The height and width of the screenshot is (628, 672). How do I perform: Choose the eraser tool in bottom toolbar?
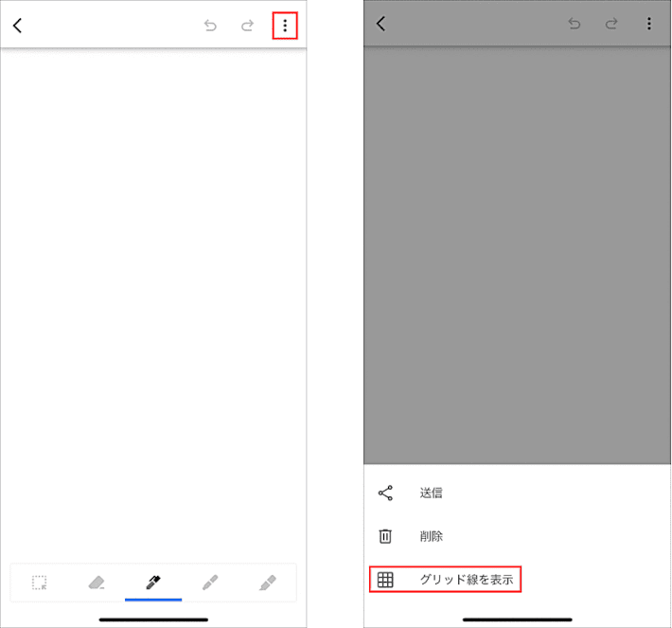point(97,583)
